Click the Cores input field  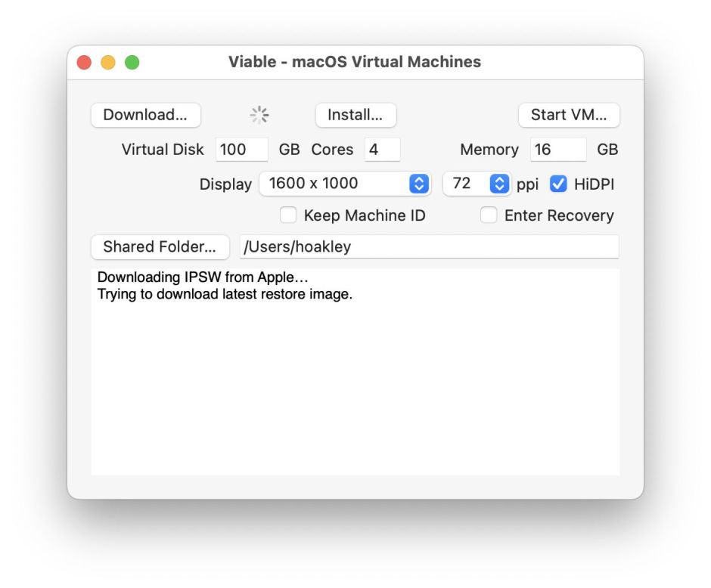point(381,150)
